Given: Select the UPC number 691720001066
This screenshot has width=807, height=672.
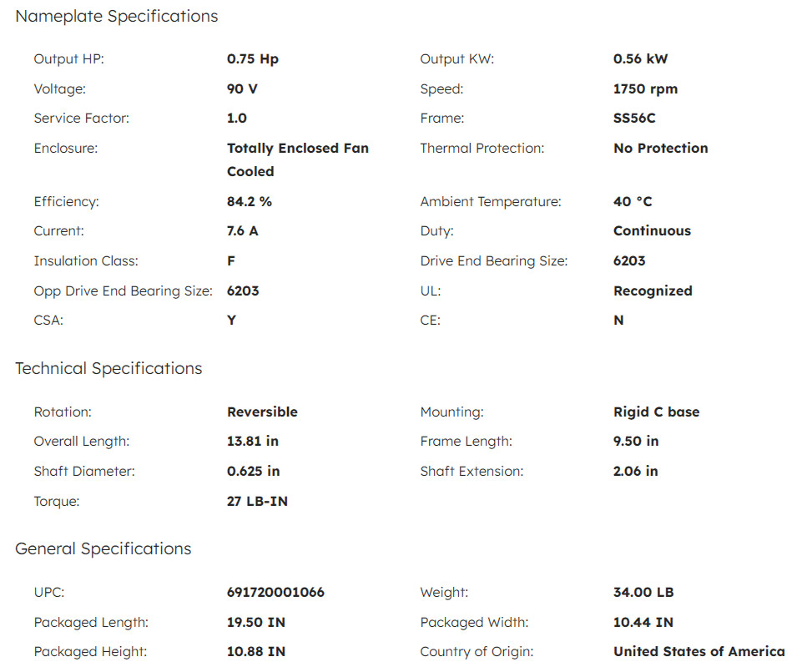Looking at the screenshot, I should (276, 593).
